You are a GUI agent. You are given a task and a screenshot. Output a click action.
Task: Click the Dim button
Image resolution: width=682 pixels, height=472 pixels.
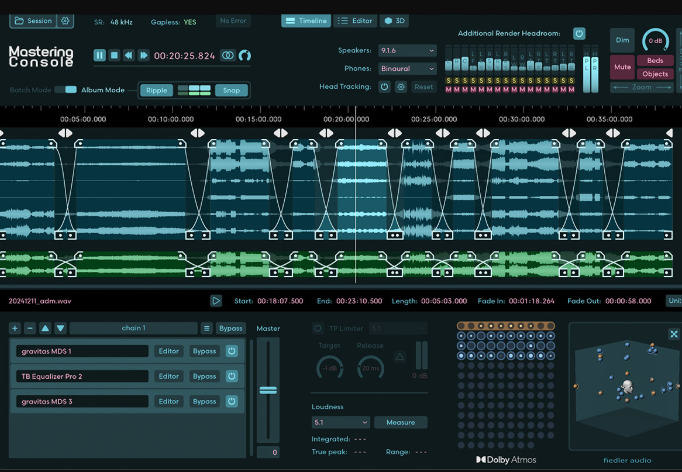pyautogui.click(x=622, y=40)
